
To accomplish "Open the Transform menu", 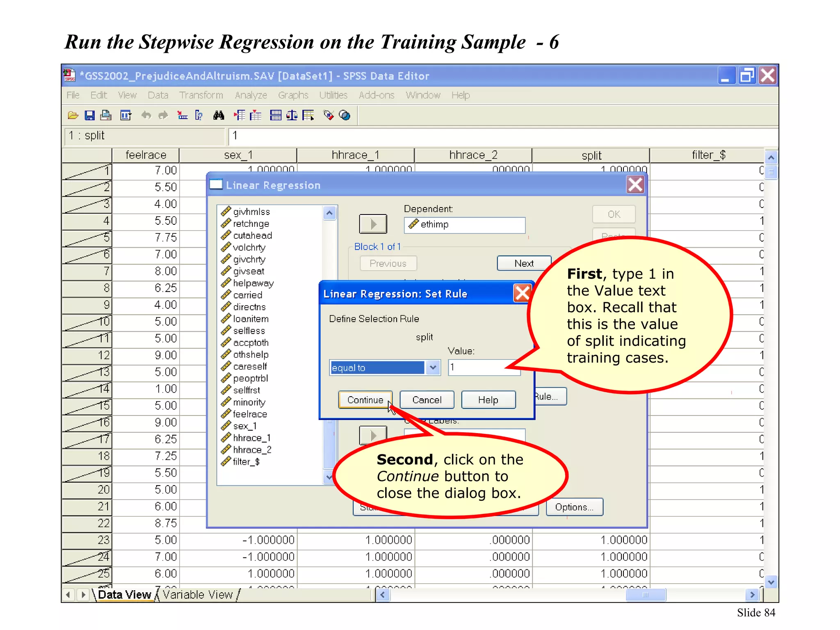I will point(201,95).
